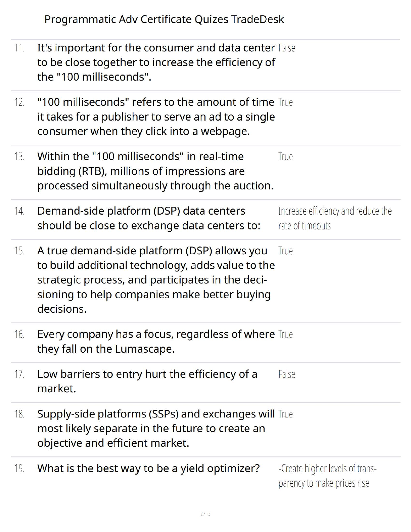Click question 15 about a true demand-side platform
The width and height of the screenshot is (411, 532).
(156, 280)
